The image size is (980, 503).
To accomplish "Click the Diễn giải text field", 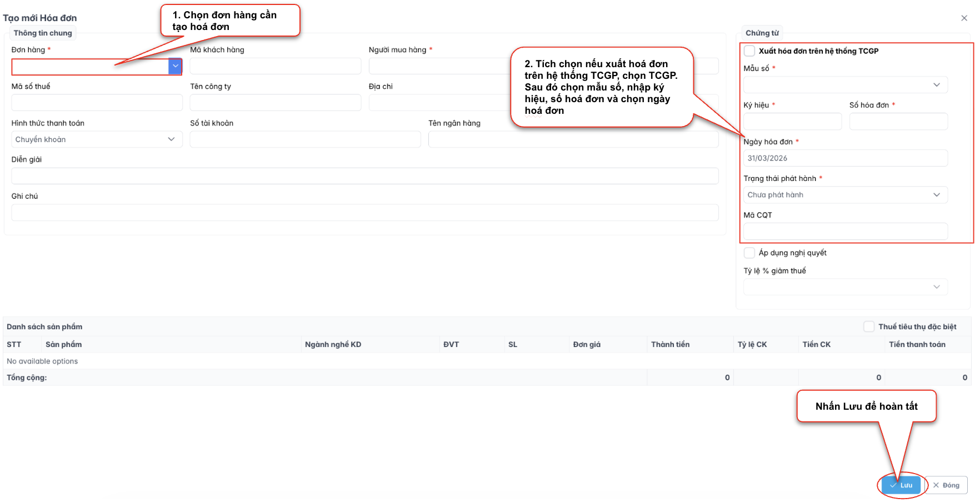I will coord(364,176).
